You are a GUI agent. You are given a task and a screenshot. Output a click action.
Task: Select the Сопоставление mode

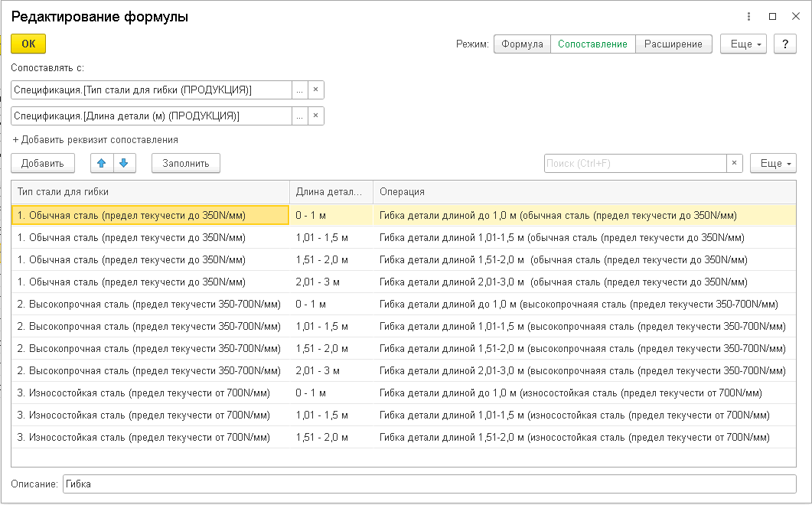tap(592, 44)
